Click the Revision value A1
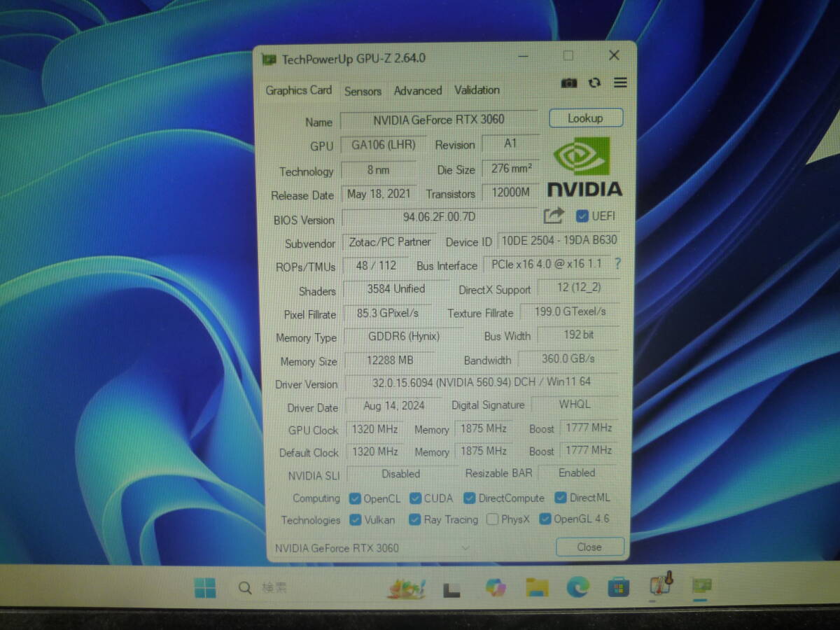The image size is (840, 630). (x=510, y=143)
